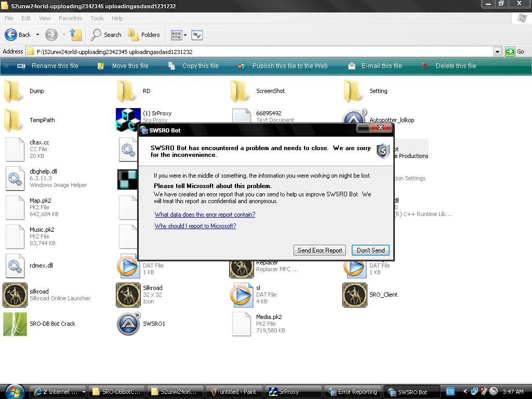Click the EN language indicator
The height and width of the screenshot is (399, 532).
point(449,391)
